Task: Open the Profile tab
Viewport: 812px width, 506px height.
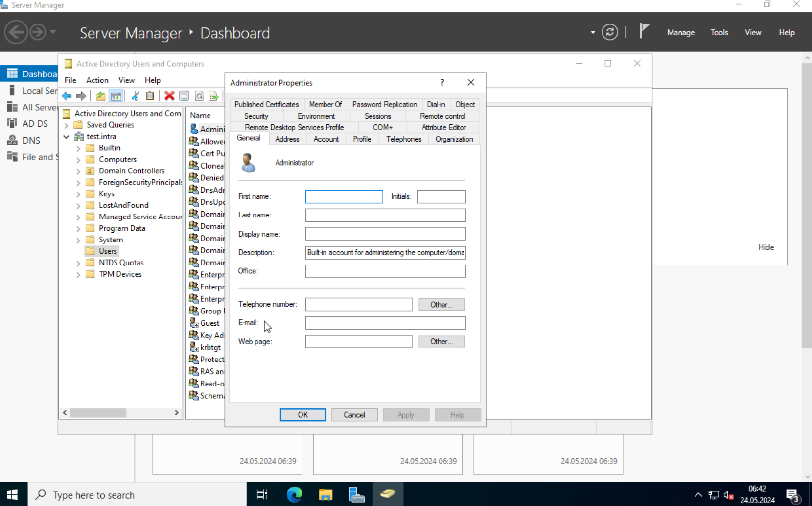Action: coord(362,139)
